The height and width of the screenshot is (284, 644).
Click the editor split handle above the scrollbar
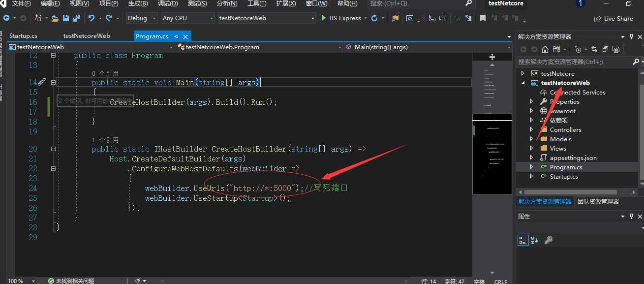[x=491, y=57]
